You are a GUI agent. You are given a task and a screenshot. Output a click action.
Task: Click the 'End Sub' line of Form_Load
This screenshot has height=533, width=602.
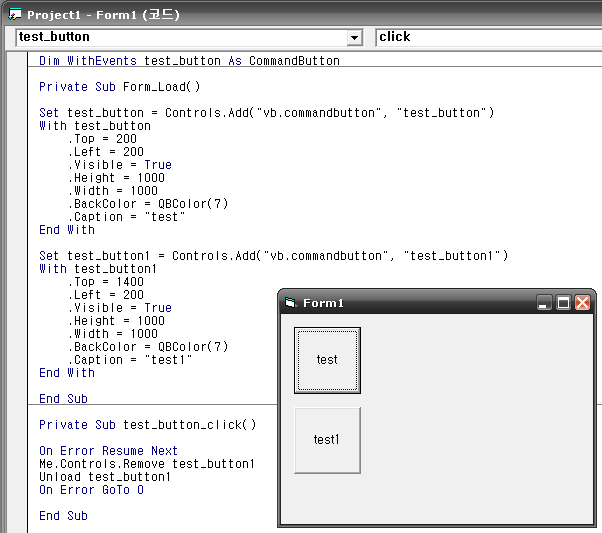click(63, 399)
